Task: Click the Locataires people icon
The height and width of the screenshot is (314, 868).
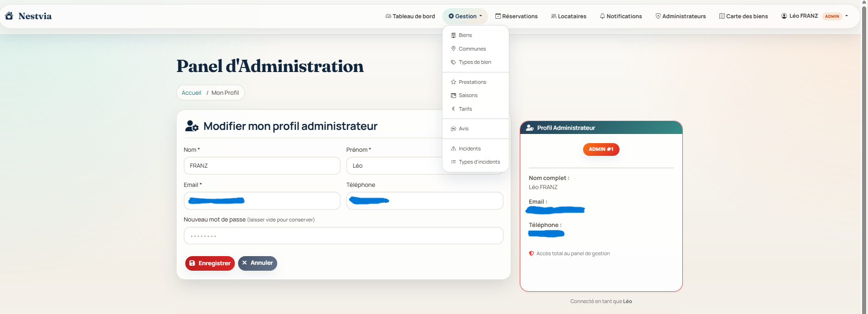Action: (x=553, y=16)
